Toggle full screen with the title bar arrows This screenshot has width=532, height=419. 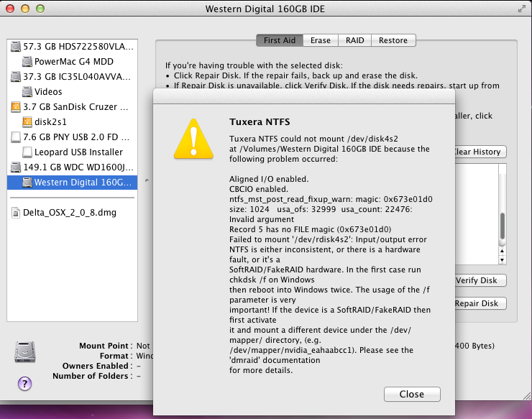click(522, 9)
